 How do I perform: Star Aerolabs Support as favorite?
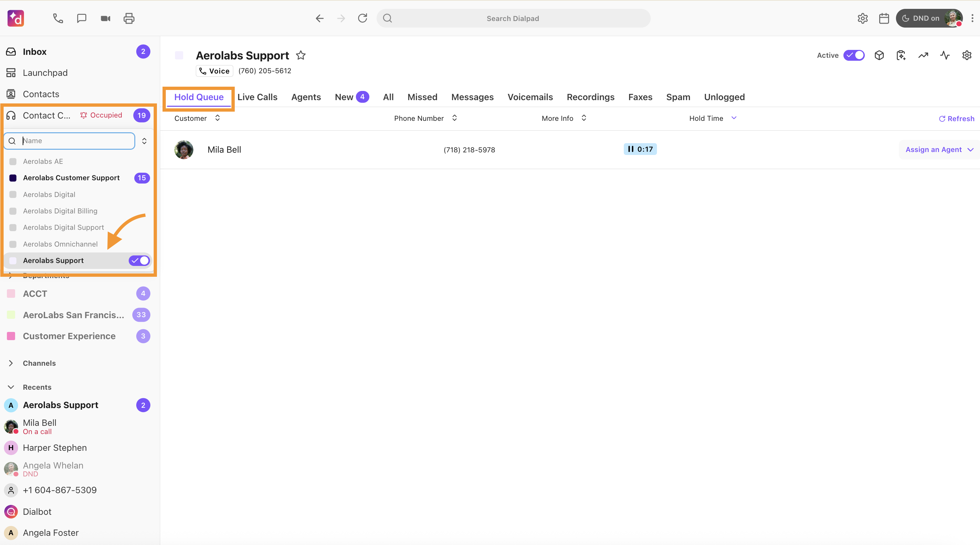tap(301, 55)
